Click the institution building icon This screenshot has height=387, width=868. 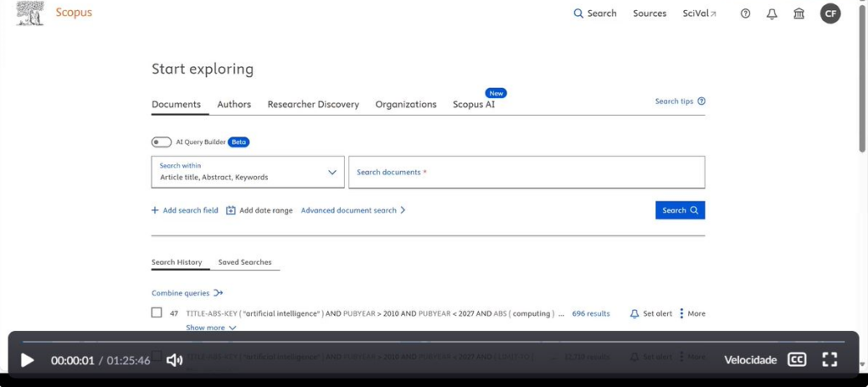click(798, 14)
